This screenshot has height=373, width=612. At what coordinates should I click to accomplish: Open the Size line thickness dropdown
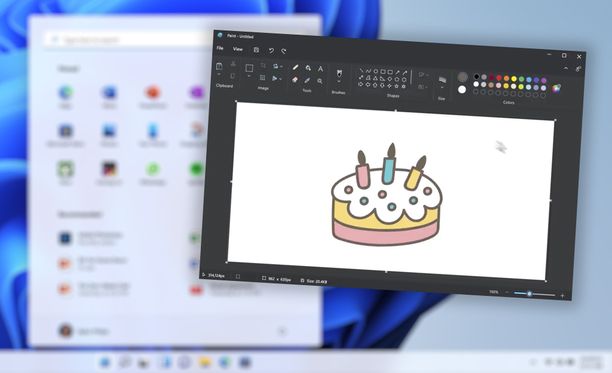click(x=442, y=82)
